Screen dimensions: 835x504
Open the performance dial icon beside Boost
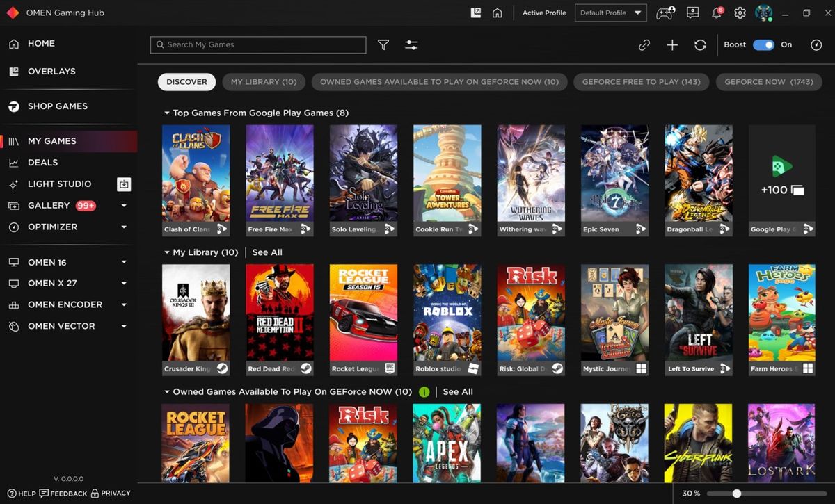coord(816,44)
